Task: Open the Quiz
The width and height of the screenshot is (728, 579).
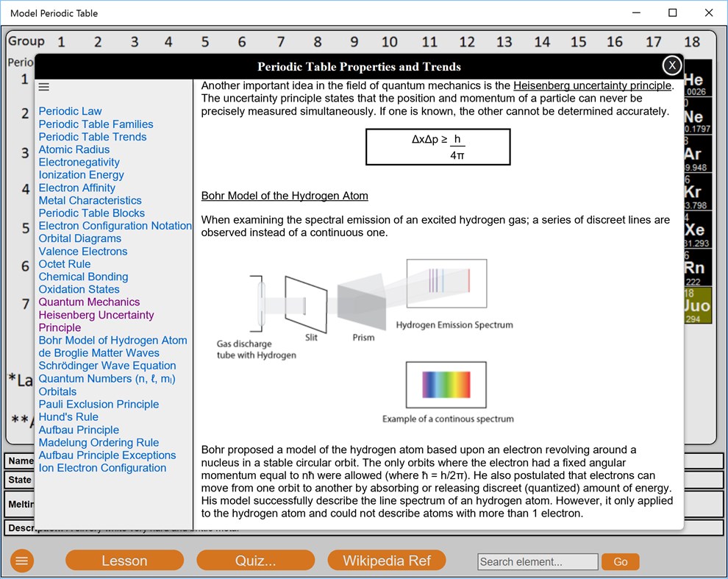Action: click(x=254, y=560)
